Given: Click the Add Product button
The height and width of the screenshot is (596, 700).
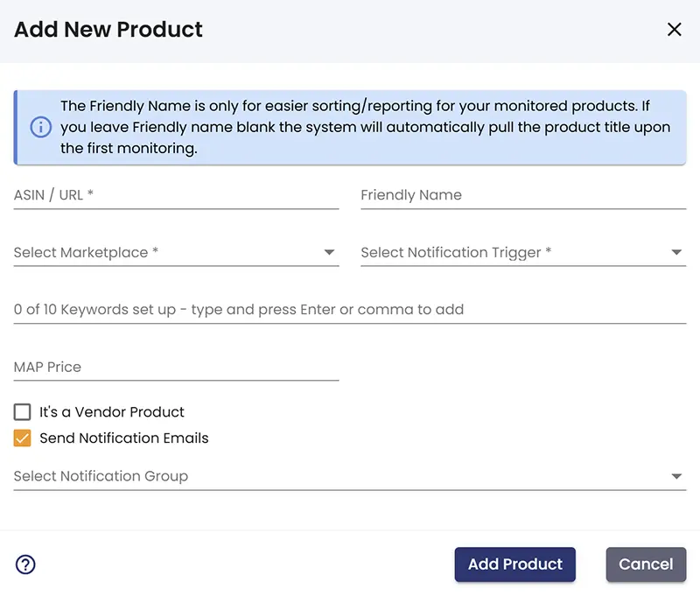Looking at the screenshot, I should tap(514, 564).
